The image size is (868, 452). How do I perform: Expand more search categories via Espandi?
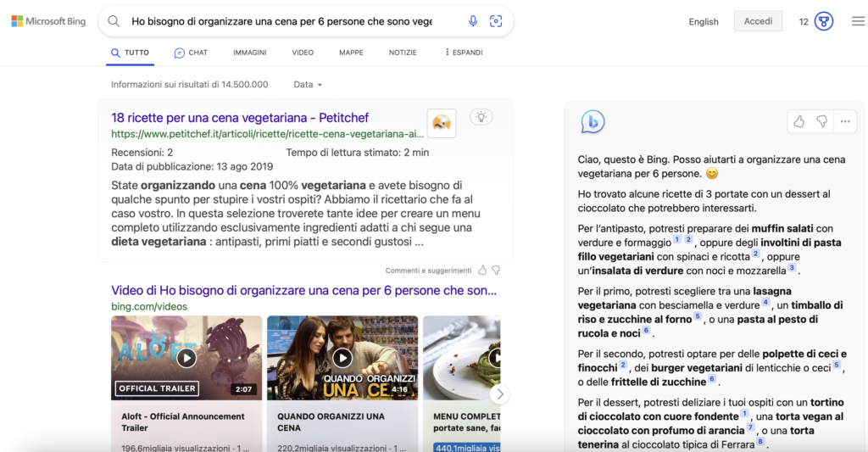[464, 52]
